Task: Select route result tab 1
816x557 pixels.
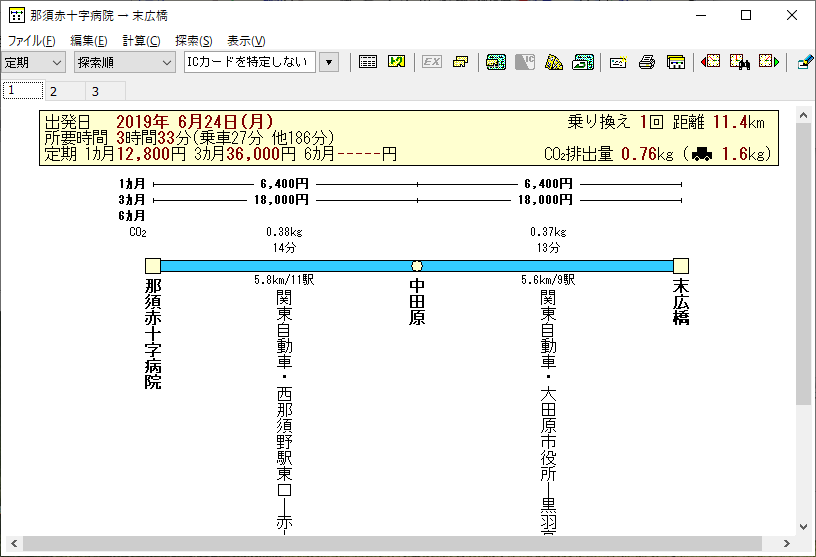Action: point(23,91)
